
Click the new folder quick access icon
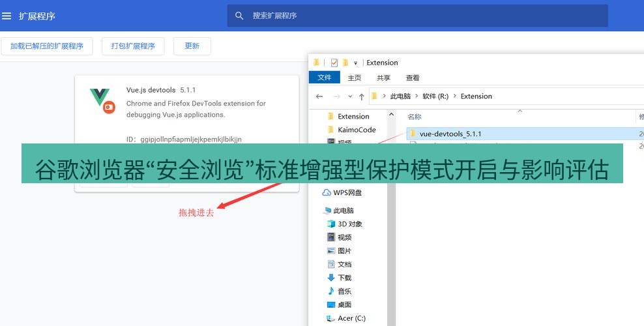pyautogui.click(x=345, y=63)
